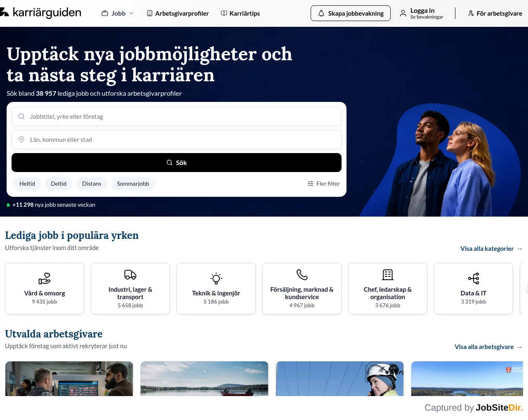Click the briefcase icon beside Jobb
Image resolution: width=528 pixels, height=420 pixels.
[105, 13]
